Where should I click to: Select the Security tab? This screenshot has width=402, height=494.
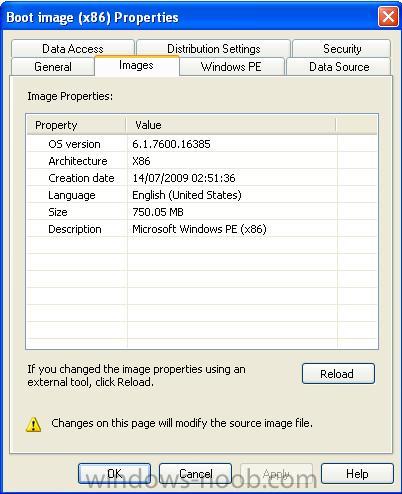tap(342, 49)
